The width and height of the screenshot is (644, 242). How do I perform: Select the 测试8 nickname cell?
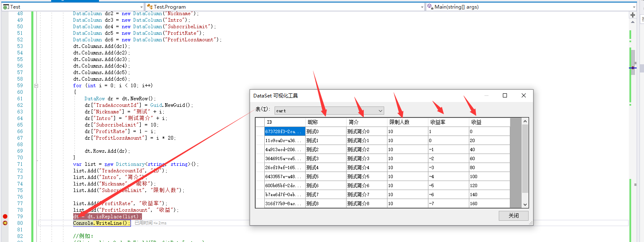[326, 204]
